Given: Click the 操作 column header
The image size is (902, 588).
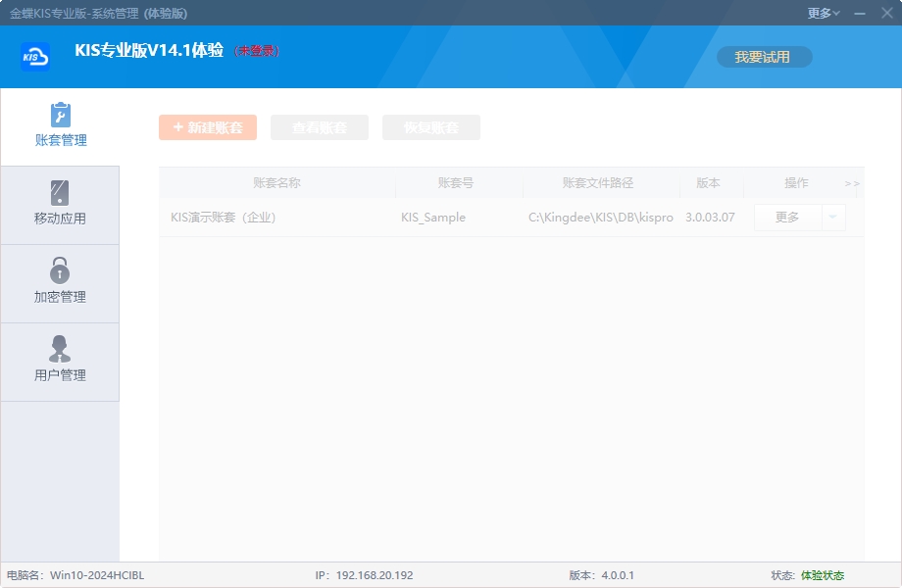Looking at the screenshot, I should [x=796, y=183].
